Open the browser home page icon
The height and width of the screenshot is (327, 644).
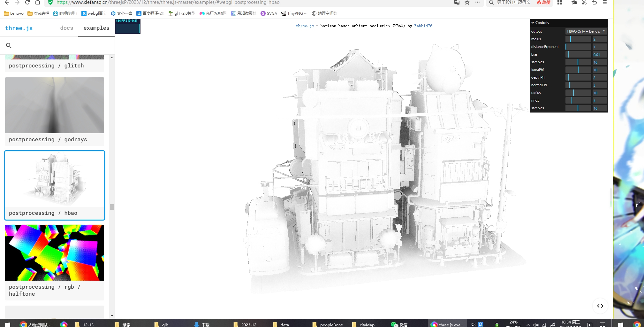pos(38,3)
